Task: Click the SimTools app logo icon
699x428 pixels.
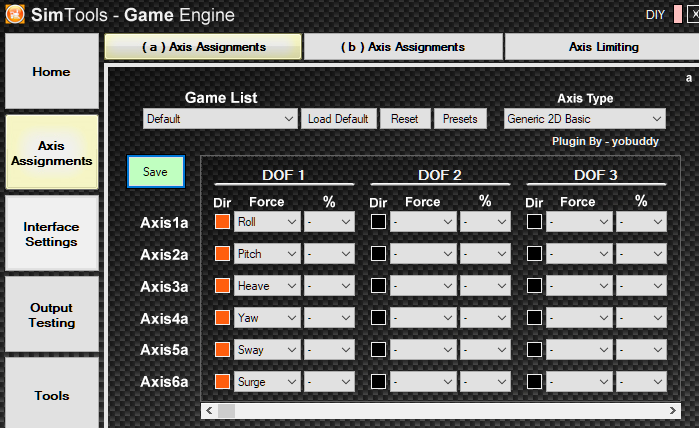Action: tap(15, 14)
